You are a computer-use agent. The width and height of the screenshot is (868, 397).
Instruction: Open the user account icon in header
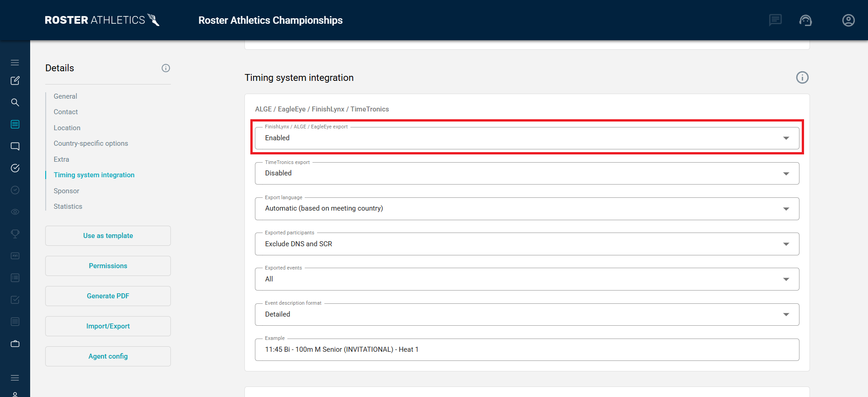(848, 20)
